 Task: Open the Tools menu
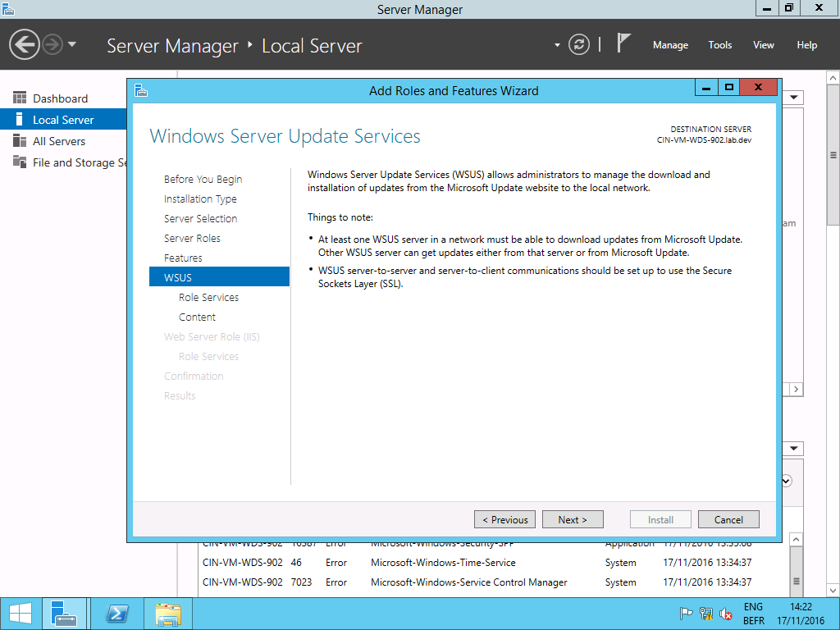click(x=720, y=45)
